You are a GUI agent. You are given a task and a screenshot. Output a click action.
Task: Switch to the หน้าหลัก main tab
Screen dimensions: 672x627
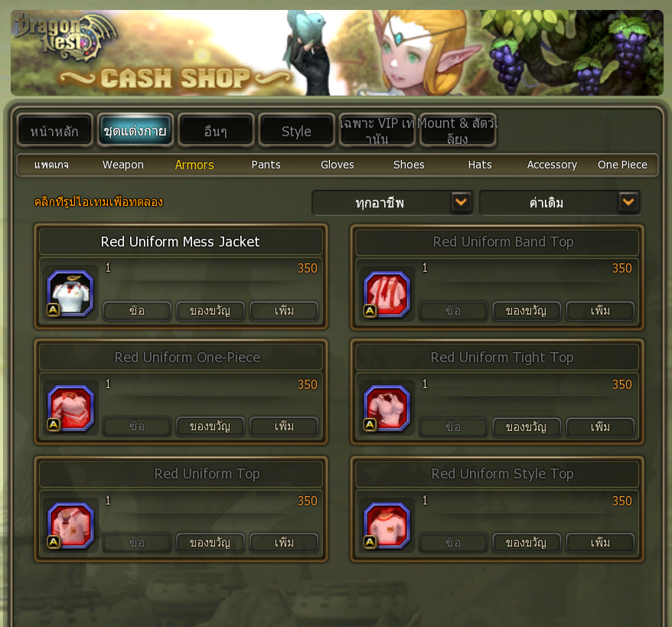pos(55,131)
